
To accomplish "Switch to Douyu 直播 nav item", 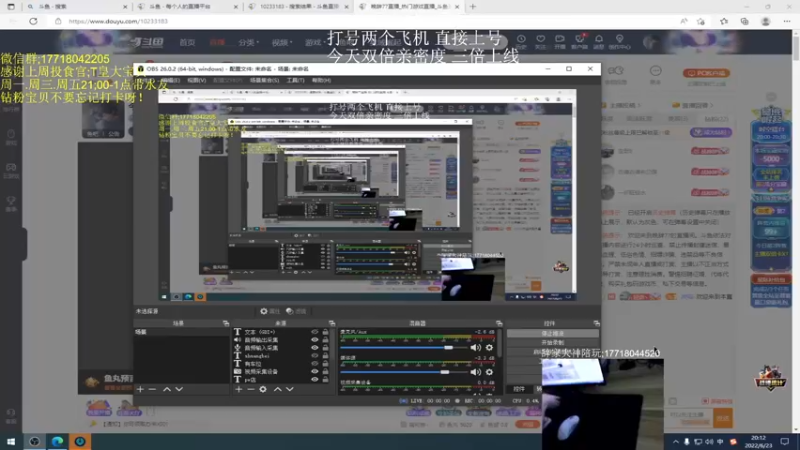I will click(217, 42).
